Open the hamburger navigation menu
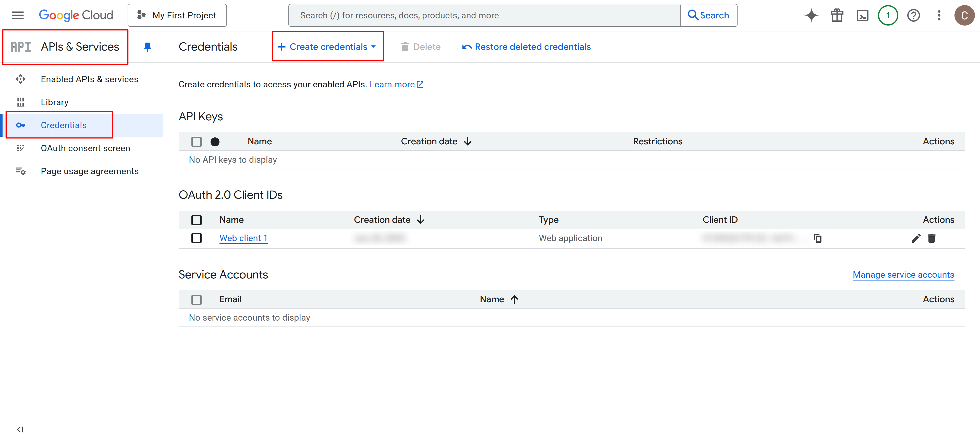This screenshot has width=980, height=444. click(x=18, y=15)
